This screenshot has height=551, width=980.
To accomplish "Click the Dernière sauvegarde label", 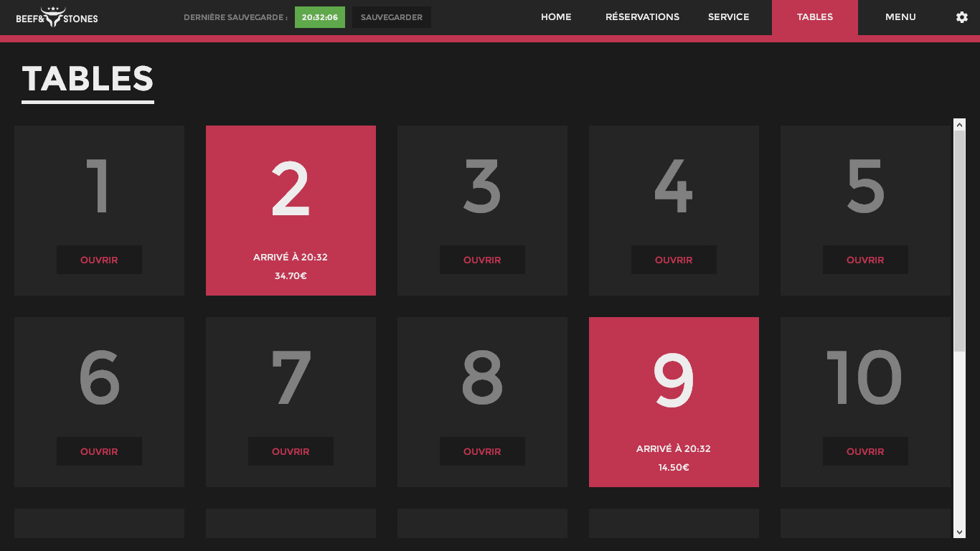I will [x=235, y=17].
